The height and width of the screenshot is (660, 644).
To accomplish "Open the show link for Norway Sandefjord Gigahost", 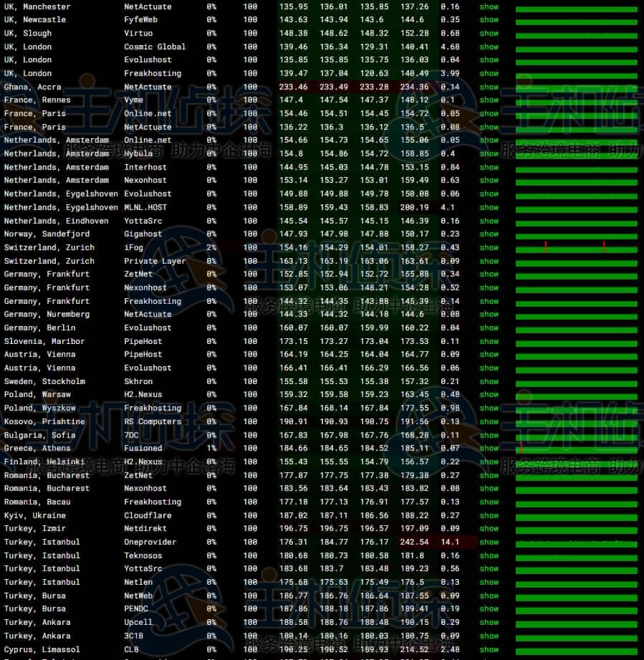I will point(489,234).
